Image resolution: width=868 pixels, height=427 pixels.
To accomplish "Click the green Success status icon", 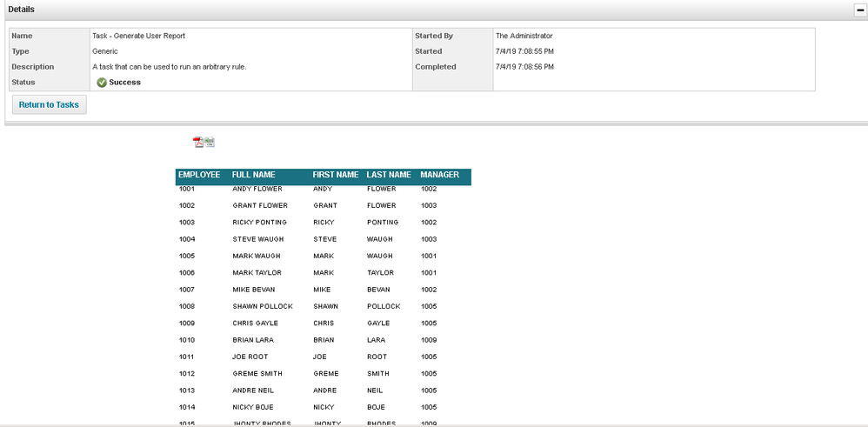I will tap(102, 83).
